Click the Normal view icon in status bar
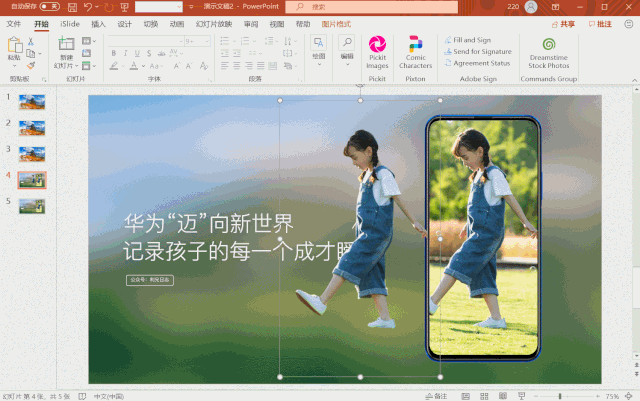The image size is (640, 401). pos(465,396)
